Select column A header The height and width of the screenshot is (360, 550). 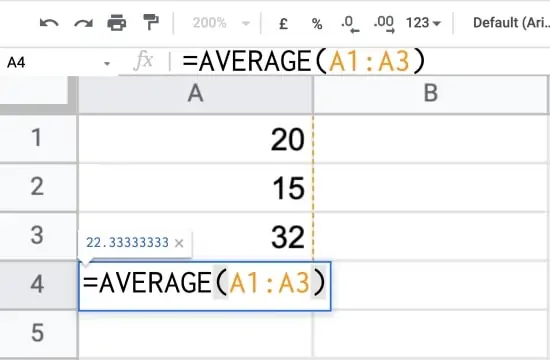coord(195,94)
